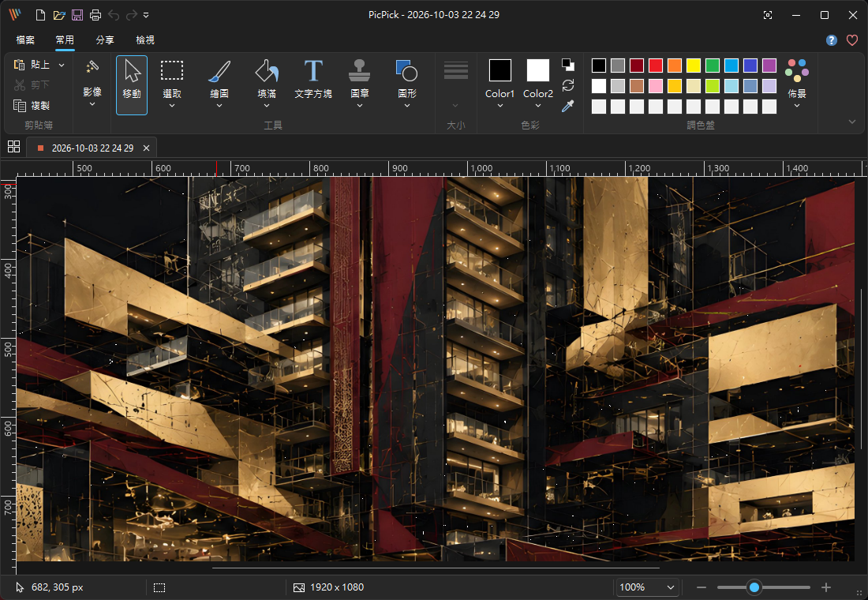
Task: Close the 2026-10-03 22 24 29 document tab
Action: (146, 148)
